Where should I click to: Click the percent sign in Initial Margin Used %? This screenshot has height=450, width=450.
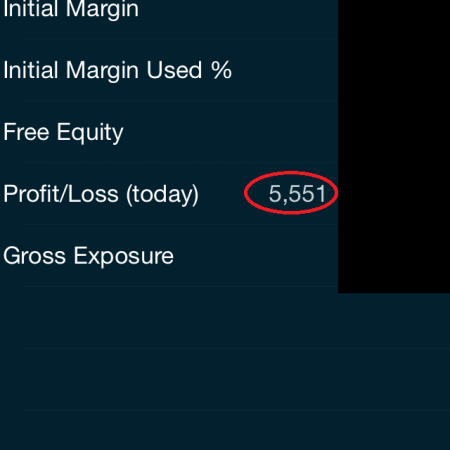(221, 70)
